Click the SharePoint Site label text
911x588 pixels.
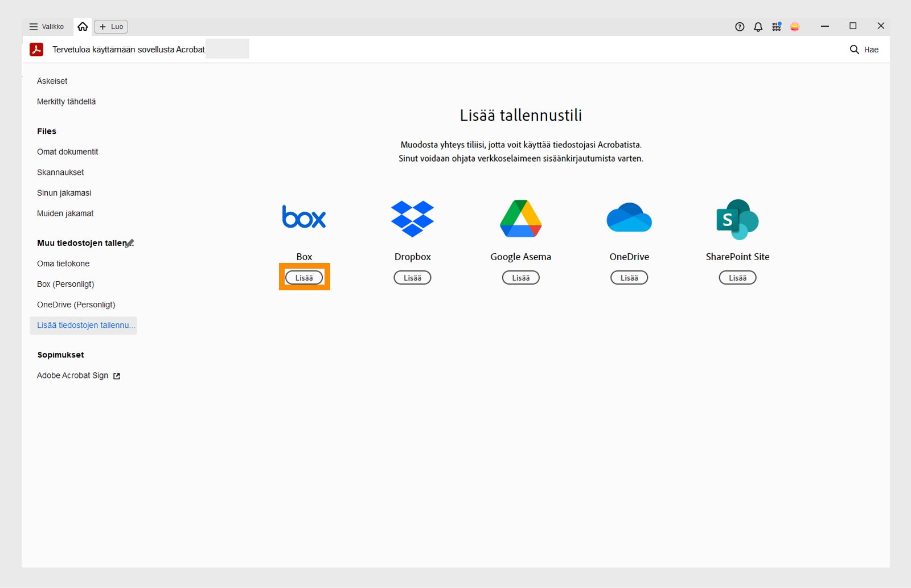738,257
